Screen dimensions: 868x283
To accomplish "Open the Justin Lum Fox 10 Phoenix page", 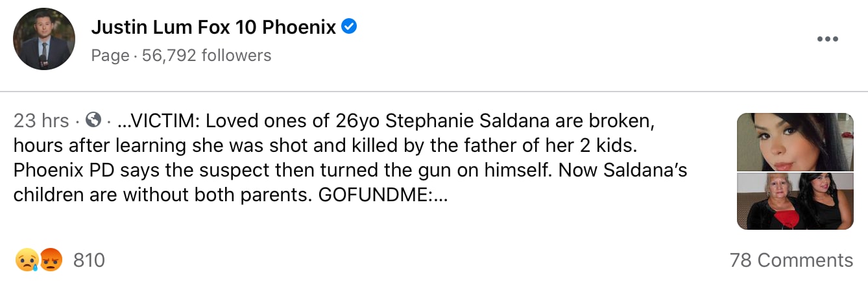I will 213,27.
